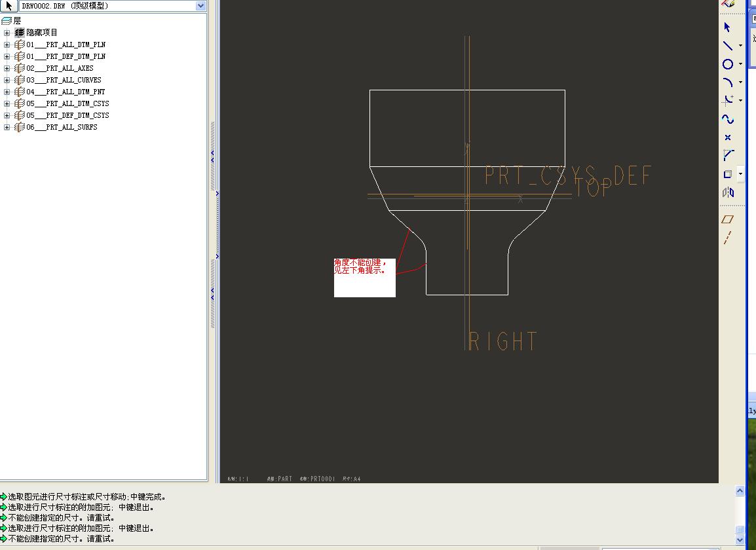Select layer 01___PRT_DEF_DTM_PLN
756x550 pixels.
point(66,56)
